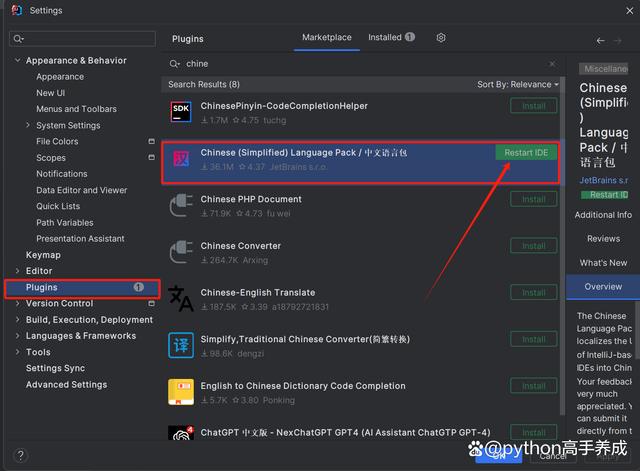
Task: Collapse the Appearance & Behavior tree node
Action: (x=17, y=61)
